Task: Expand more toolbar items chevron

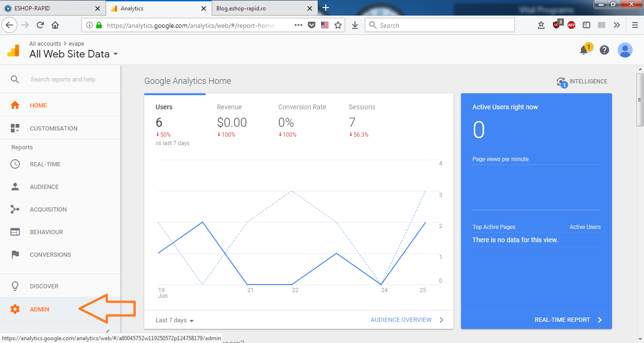Action: 617,25
